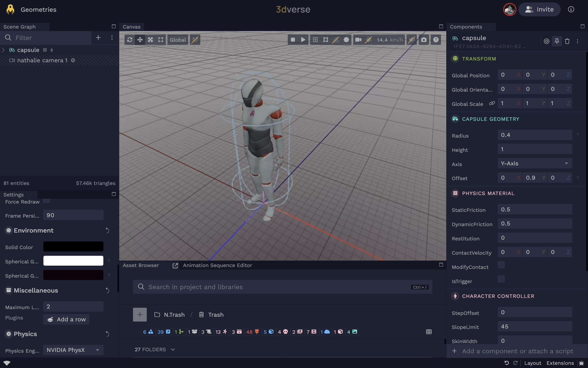Toggle the muted speaker audio icon
Image resolution: width=588 pixels, height=368 pixels.
pos(412,40)
